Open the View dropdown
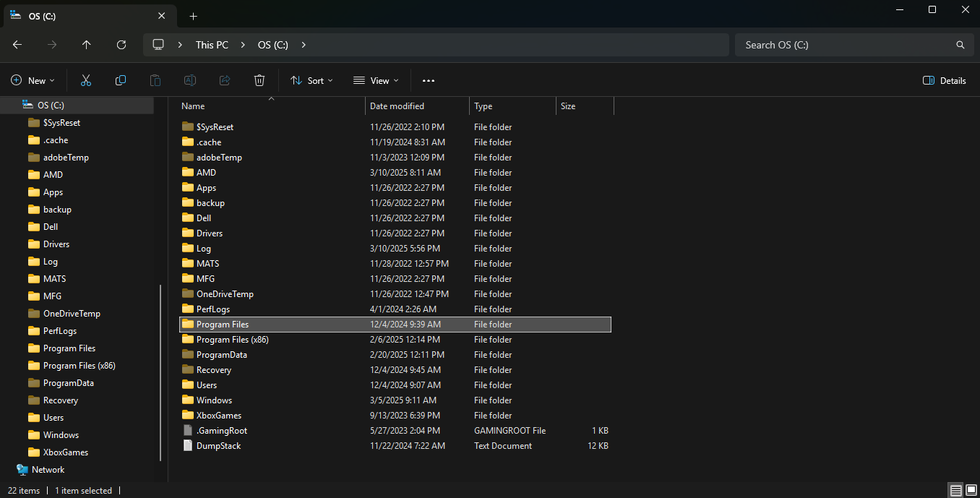The image size is (980, 498). (376, 80)
